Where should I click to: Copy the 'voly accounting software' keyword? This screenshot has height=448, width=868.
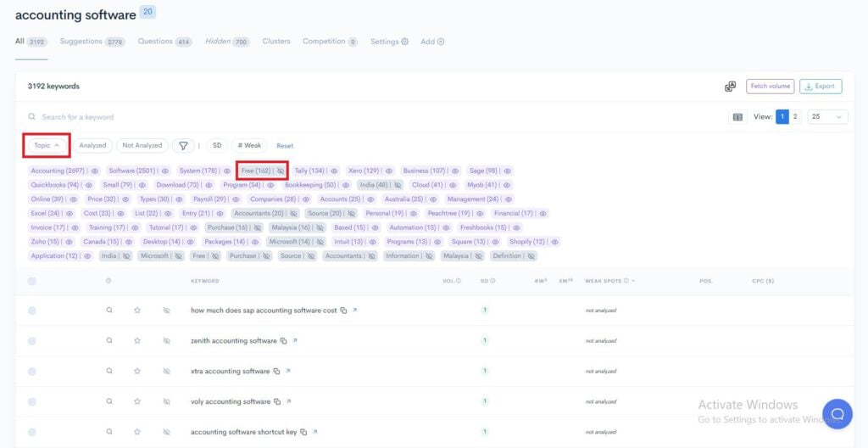277,401
